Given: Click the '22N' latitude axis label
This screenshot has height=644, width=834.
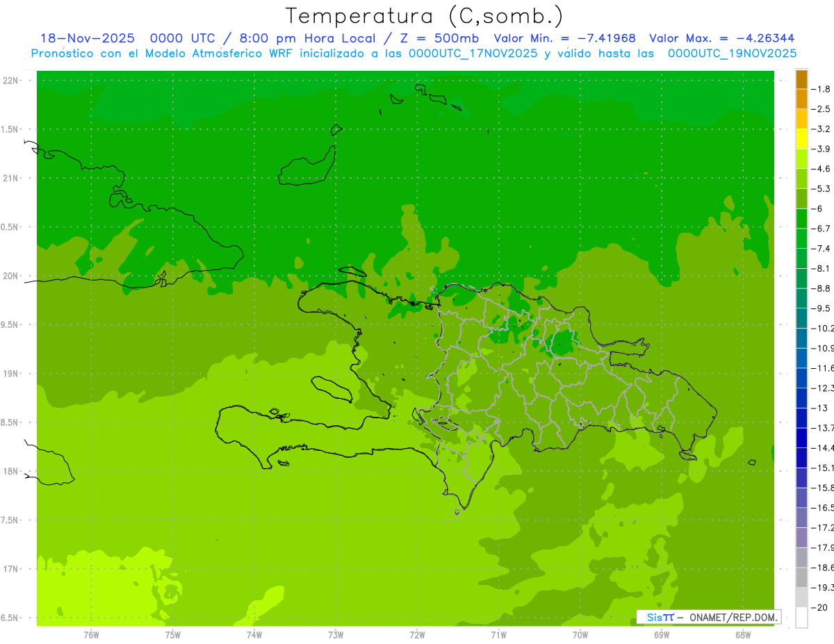Looking at the screenshot, I should (x=10, y=81).
